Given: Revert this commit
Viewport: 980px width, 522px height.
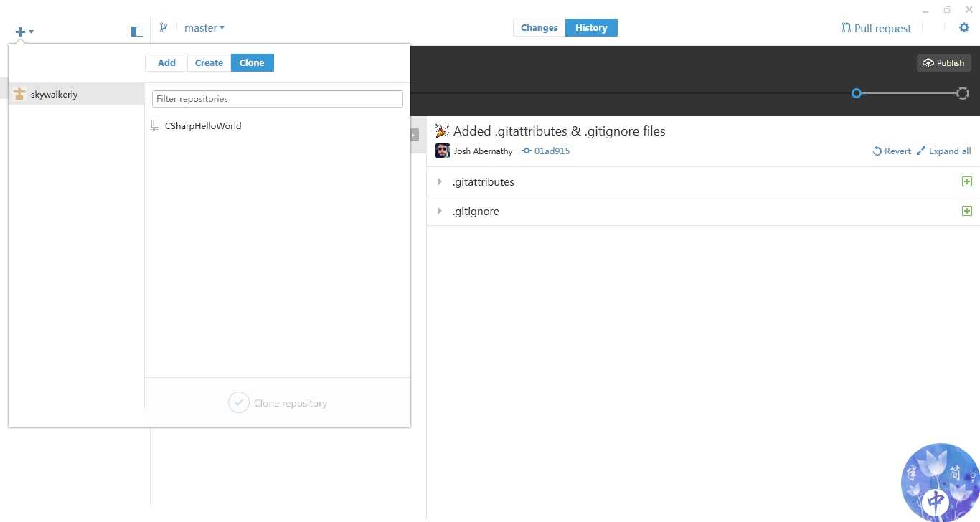Looking at the screenshot, I should [892, 151].
